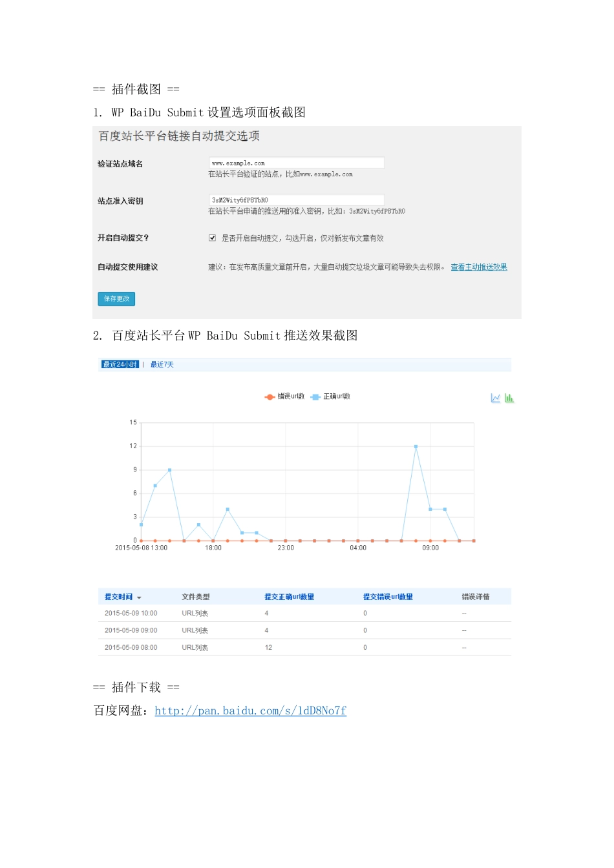Click the 保存更改 button
Screen dimensions: 614x868
[116, 298]
